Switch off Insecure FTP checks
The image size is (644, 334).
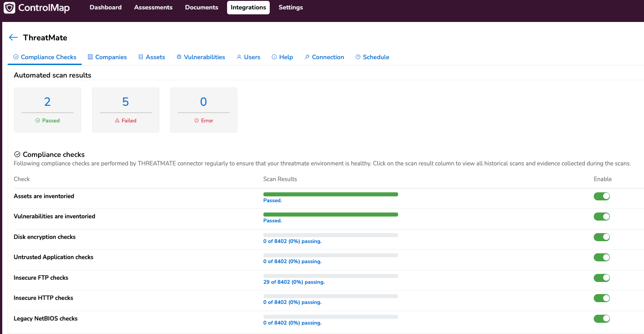click(x=602, y=278)
